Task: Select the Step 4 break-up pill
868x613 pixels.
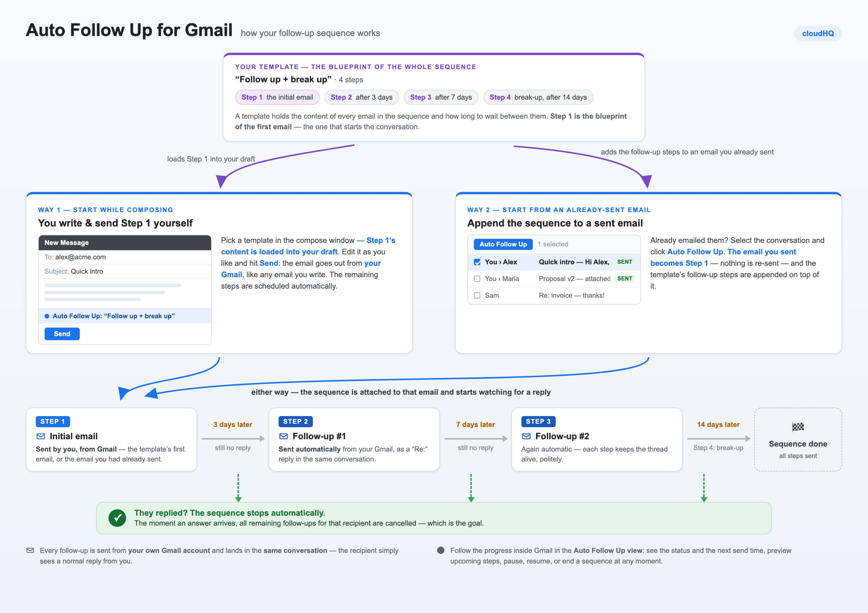Action: tap(538, 97)
